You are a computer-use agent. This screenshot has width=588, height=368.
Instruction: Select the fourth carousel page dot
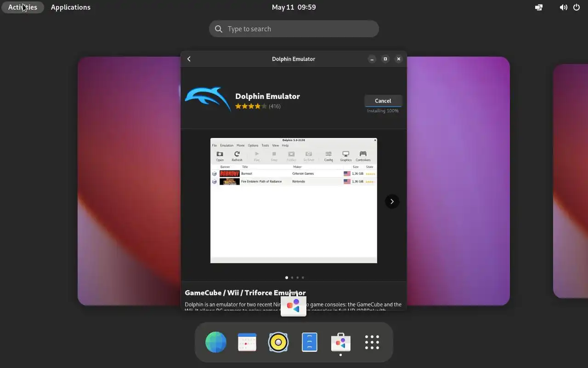303,277
